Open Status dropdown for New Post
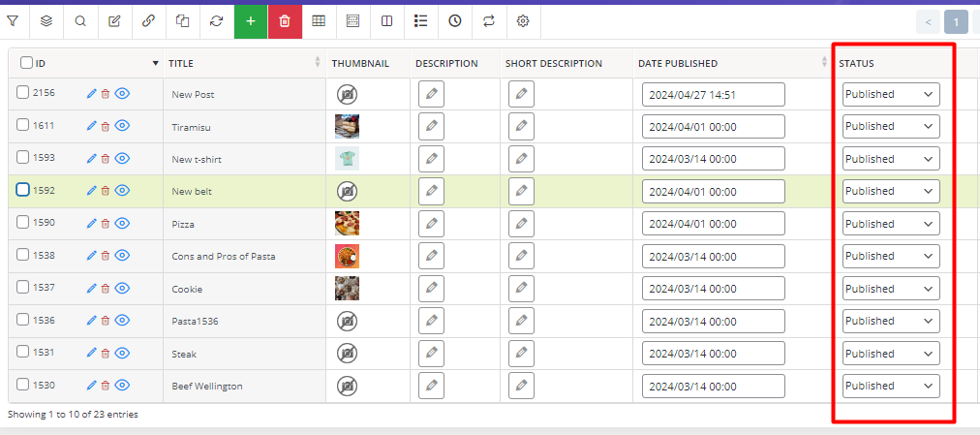This screenshot has width=980, height=435. pyautogui.click(x=890, y=94)
